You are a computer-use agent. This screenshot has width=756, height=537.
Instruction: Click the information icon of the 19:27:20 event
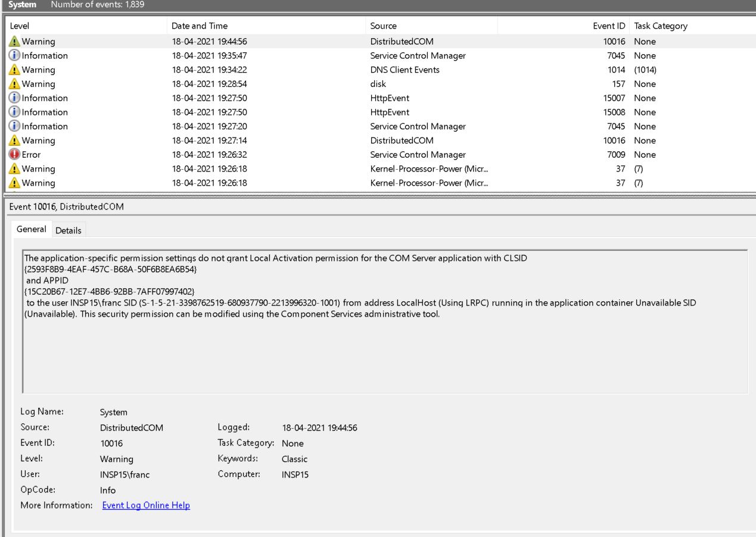(x=14, y=126)
